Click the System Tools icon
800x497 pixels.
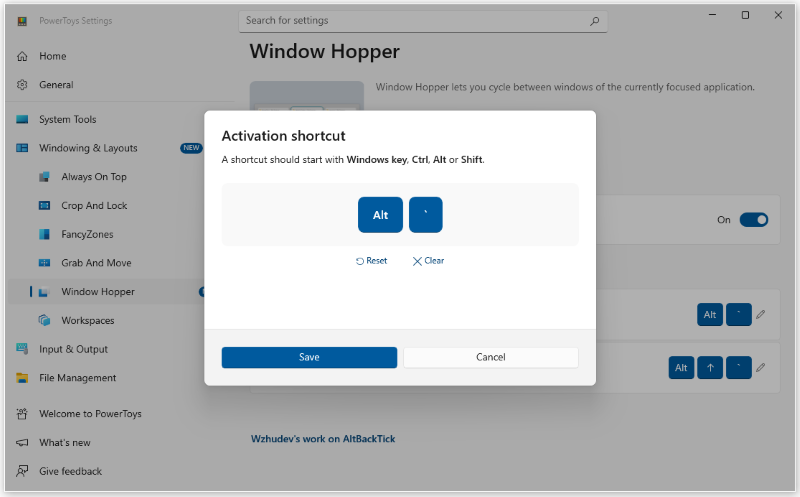22,119
